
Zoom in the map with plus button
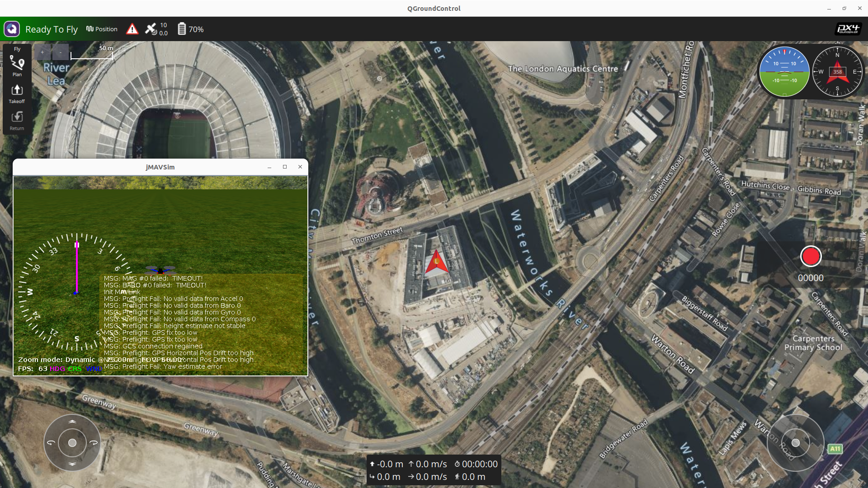[42, 52]
